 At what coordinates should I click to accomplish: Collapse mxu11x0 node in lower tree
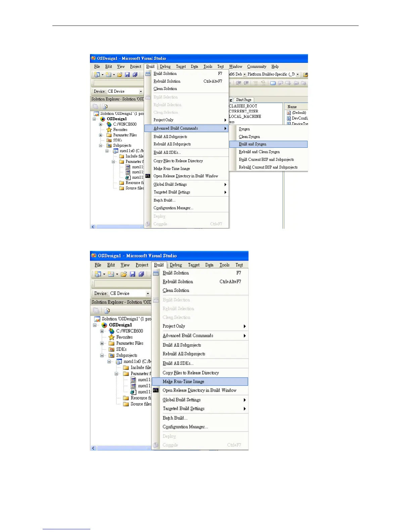coord(109,362)
